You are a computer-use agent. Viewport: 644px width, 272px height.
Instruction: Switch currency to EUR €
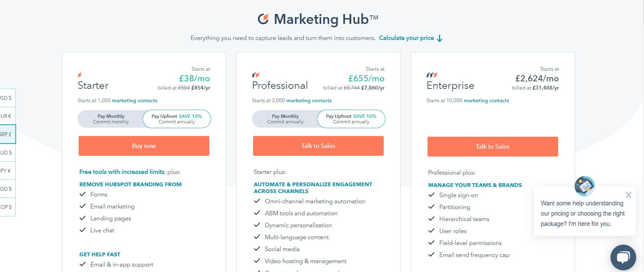tap(7, 116)
